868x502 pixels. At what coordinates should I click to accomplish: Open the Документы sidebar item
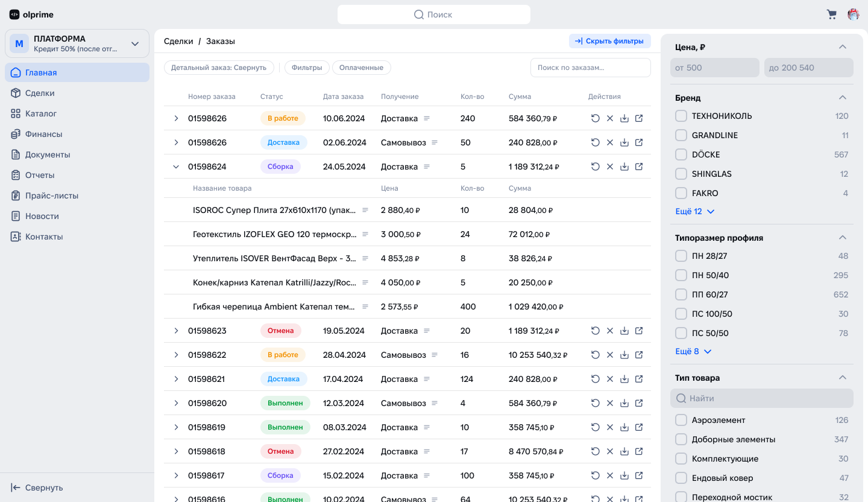pyautogui.click(x=47, y=154)
